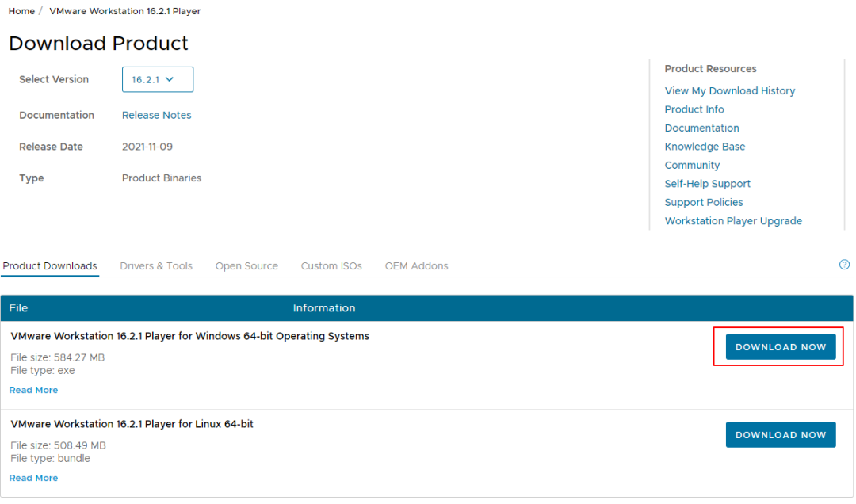856x504 pixels.
Task: Open Documentation under Product Resources
Action: pos(701,128)
